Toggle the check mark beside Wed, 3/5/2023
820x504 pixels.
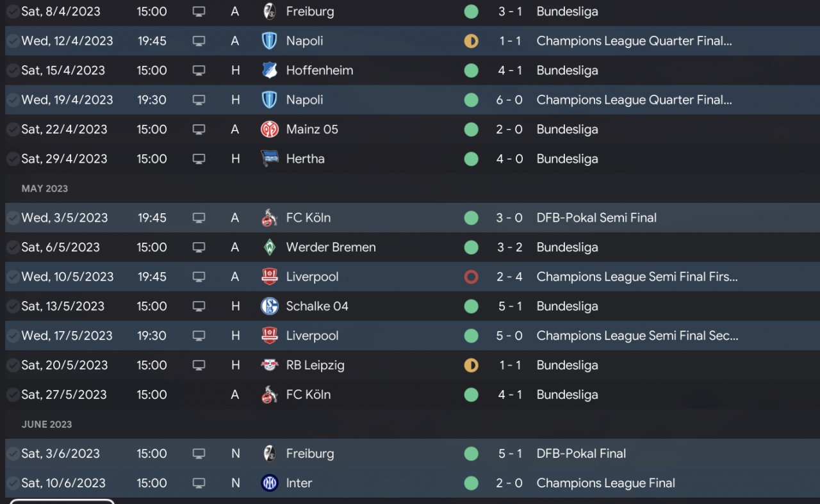point(13,218)
